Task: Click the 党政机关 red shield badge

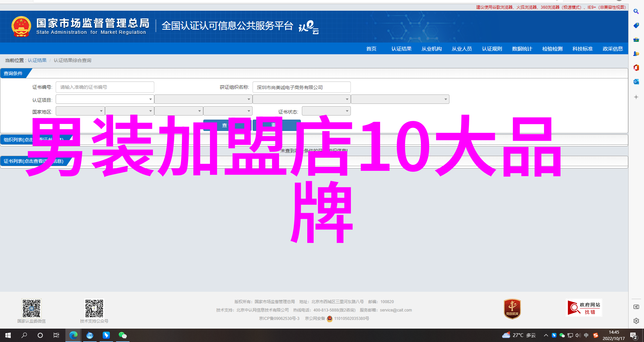Action: [512, 309]
